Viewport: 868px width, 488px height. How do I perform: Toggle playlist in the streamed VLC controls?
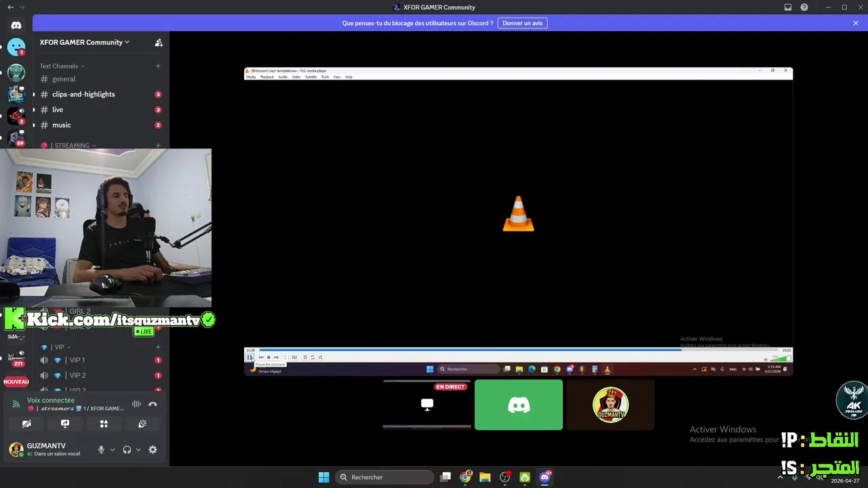coord(305,357)
